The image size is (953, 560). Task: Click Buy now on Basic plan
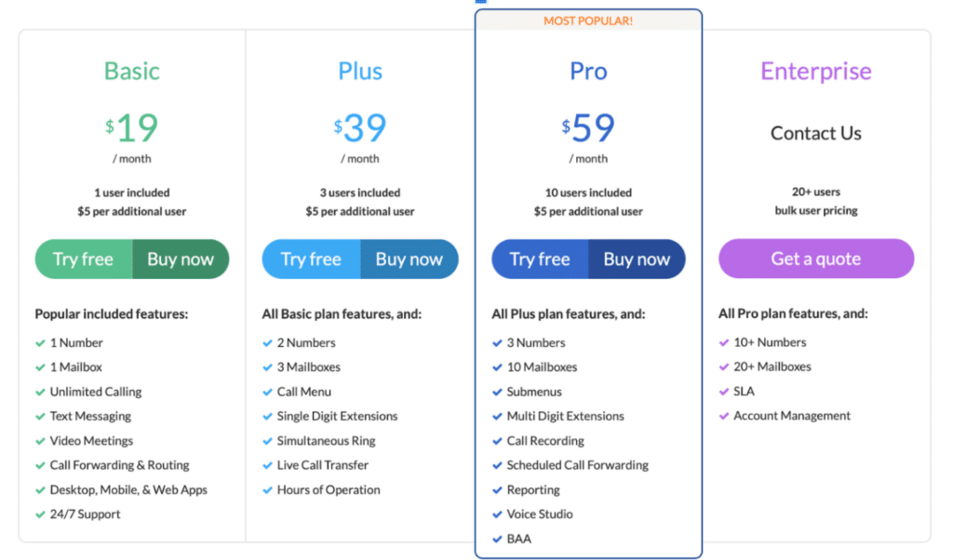(x=181, y=260)
